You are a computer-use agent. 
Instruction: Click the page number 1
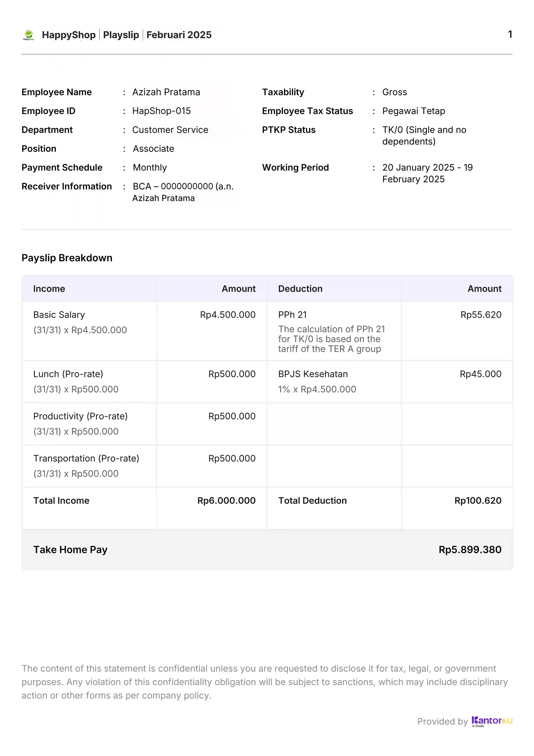point(510,34)
